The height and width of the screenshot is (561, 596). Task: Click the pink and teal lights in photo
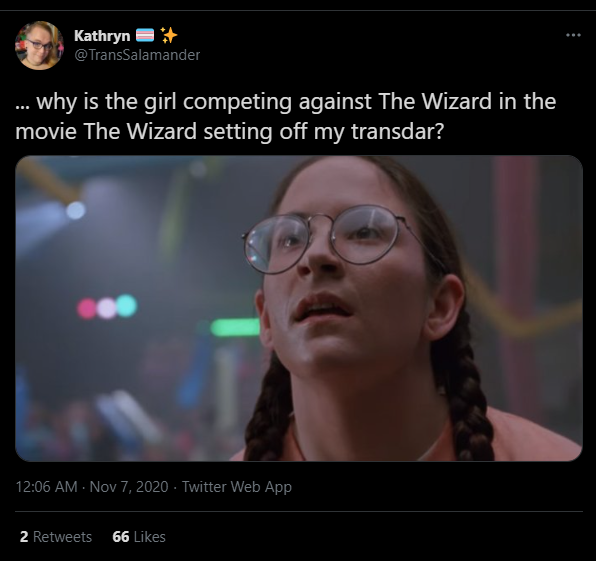[x=107, y=307]
